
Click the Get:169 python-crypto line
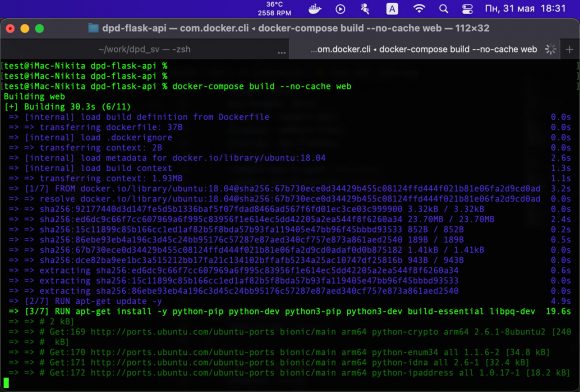(x=290, y=332)
